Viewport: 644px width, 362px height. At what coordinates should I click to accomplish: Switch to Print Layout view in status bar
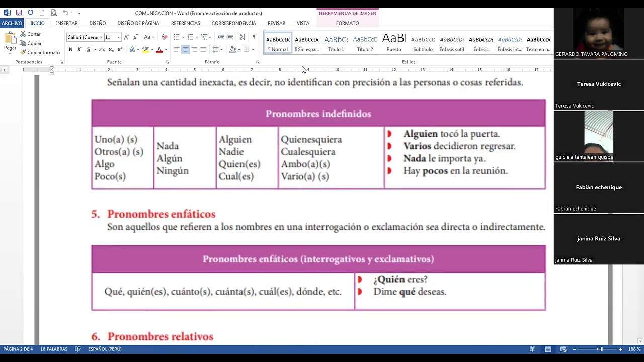548,349
